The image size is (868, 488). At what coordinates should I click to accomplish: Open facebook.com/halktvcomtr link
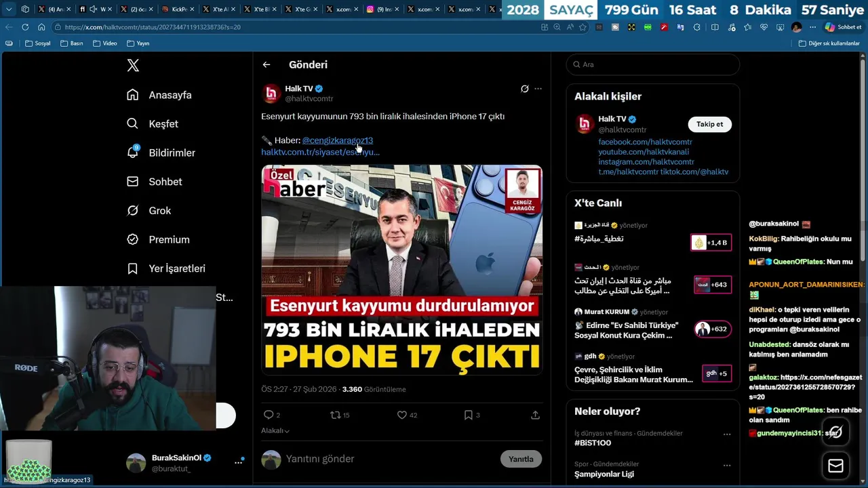[x=645, y=142]
